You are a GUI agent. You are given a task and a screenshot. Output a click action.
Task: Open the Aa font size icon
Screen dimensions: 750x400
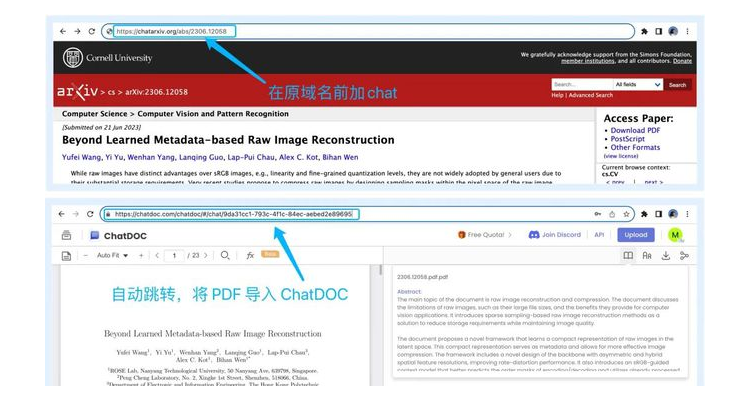tap(647, 256)
